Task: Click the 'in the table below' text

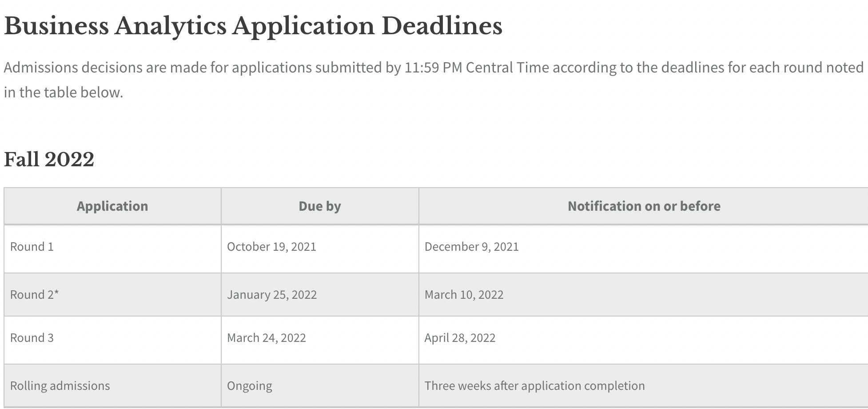Action: coord(63,92)
